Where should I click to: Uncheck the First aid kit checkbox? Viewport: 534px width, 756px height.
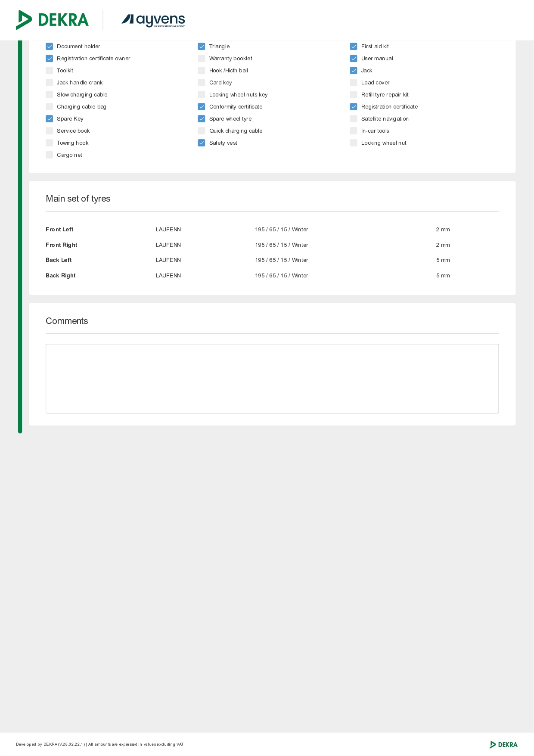(x=354, y=47)
